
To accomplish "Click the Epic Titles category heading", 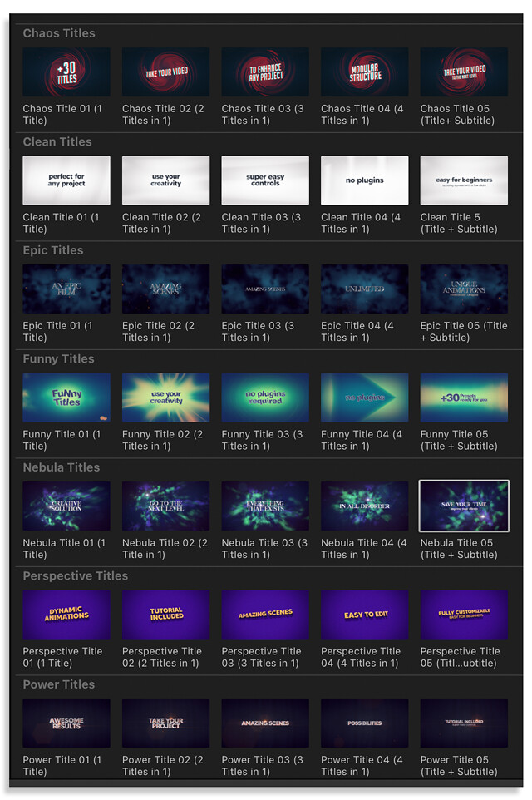I will point(55,250).
